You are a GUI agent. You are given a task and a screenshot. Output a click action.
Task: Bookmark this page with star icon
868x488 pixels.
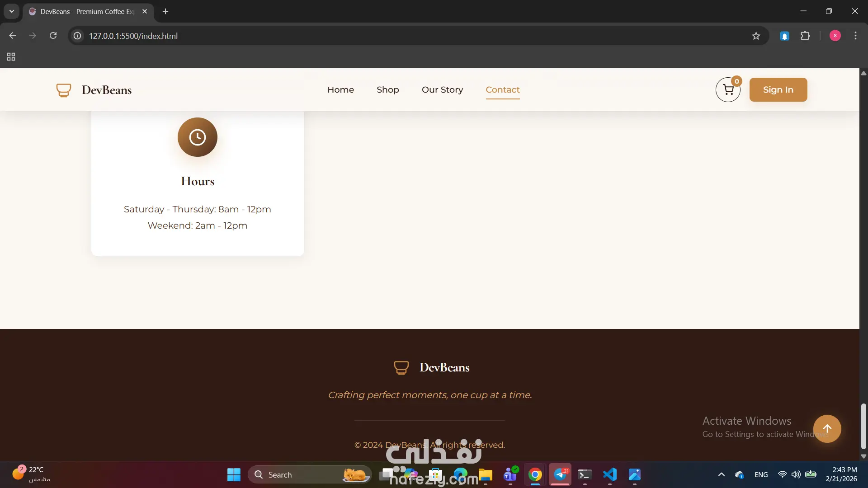756,36
